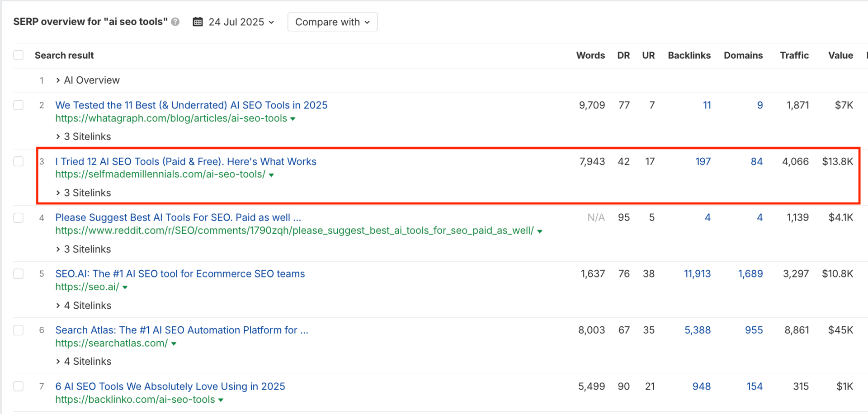Open '6 AI SEO Tools We Absolutely Love' title
Image resolution: width=868 pixels, height=414 pixels.
[x=170, y=386]
